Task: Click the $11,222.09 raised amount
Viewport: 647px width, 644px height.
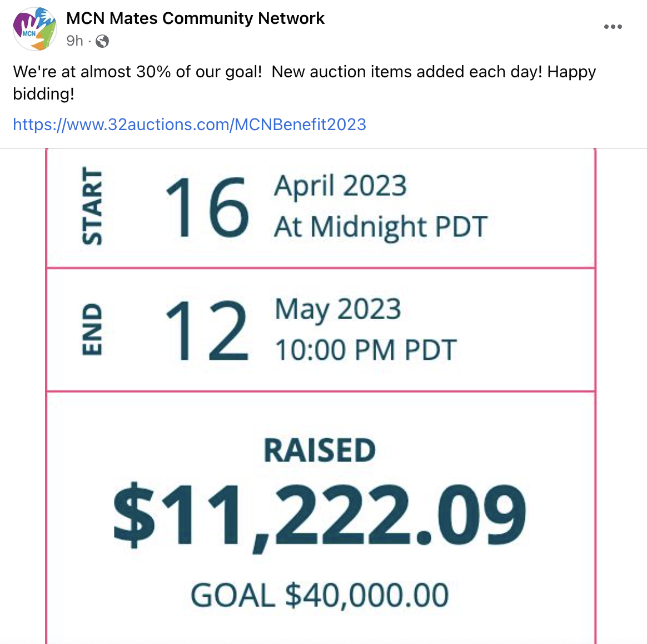Action: [320, 514]
